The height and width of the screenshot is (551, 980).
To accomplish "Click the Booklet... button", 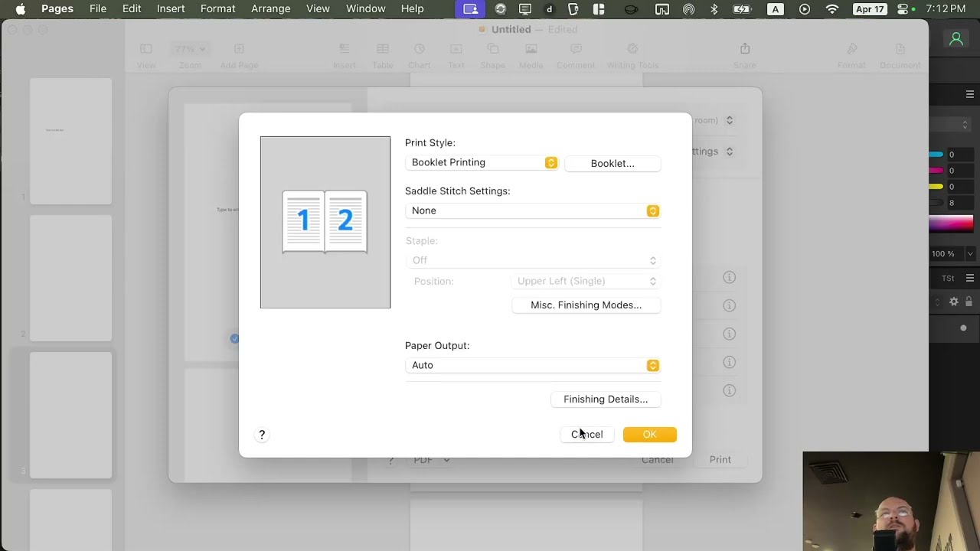I will point(612,163).
